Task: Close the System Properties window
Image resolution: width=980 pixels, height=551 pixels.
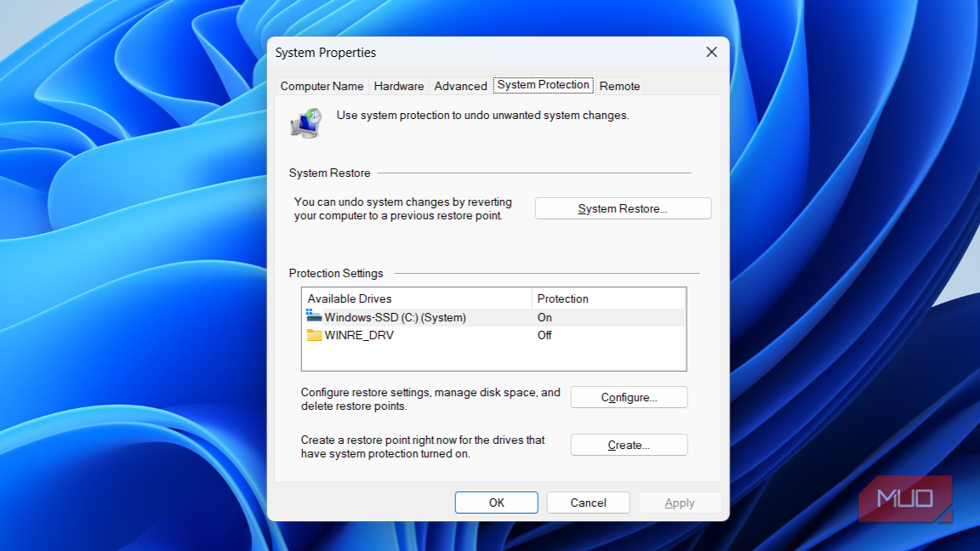Action: tap(711, 52)
